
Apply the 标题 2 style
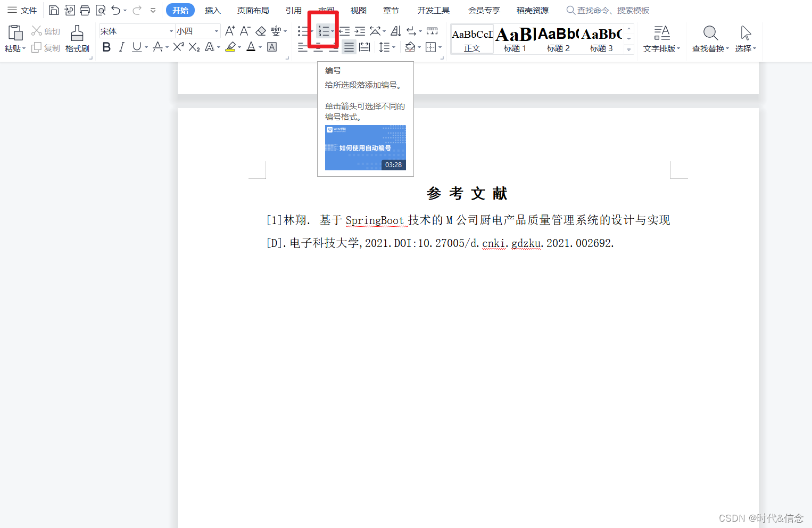tap(558, 39)
